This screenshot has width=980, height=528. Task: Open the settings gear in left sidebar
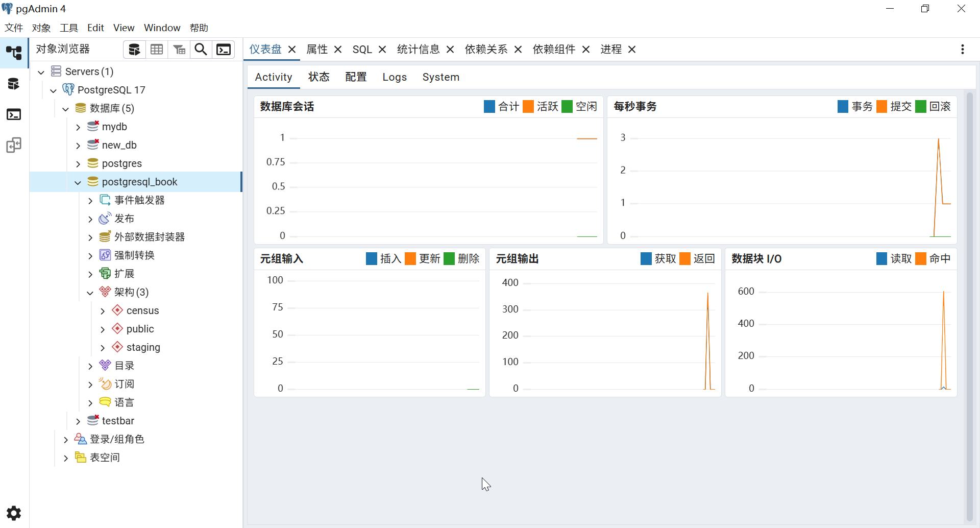[x=14, y=513]
